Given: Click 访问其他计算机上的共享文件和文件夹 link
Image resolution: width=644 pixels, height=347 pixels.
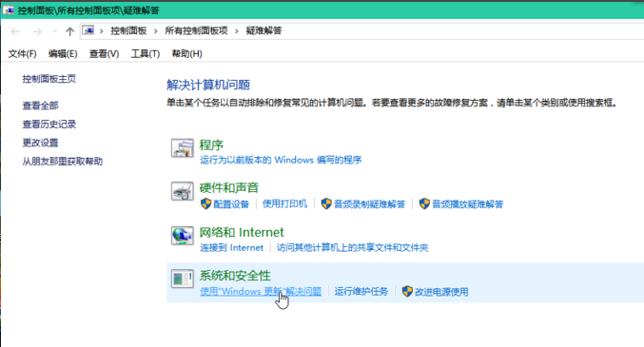Looking at the screenshot, I should coord(352,247).
